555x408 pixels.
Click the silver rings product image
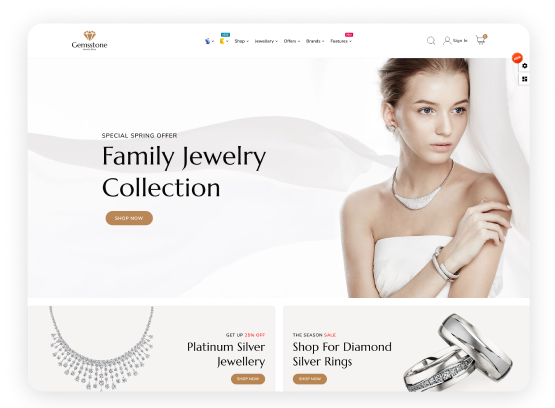458,352
